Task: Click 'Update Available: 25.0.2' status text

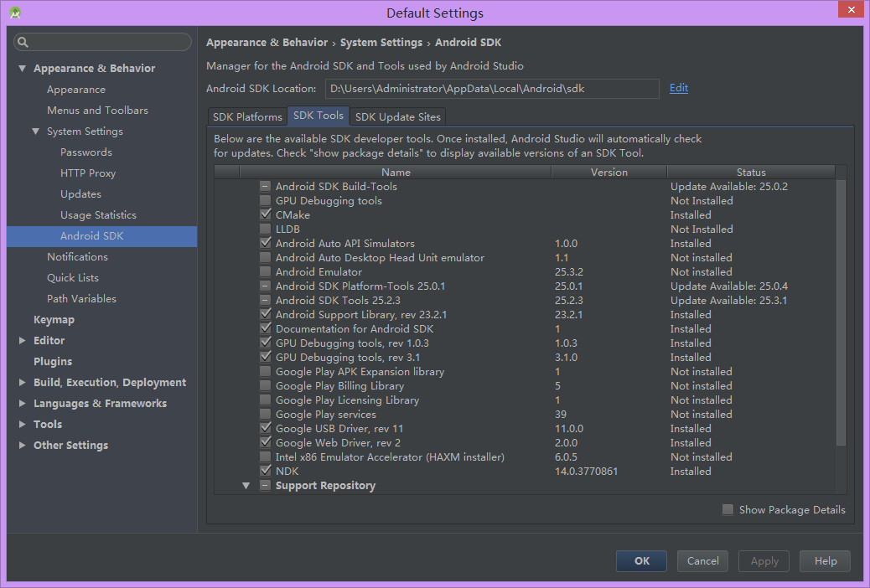Action: (729, 187)
